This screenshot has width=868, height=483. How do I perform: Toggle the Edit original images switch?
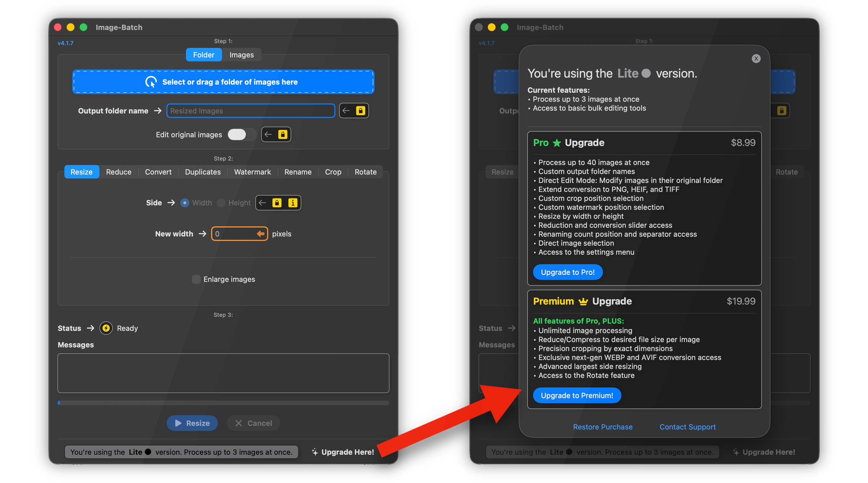241,134
